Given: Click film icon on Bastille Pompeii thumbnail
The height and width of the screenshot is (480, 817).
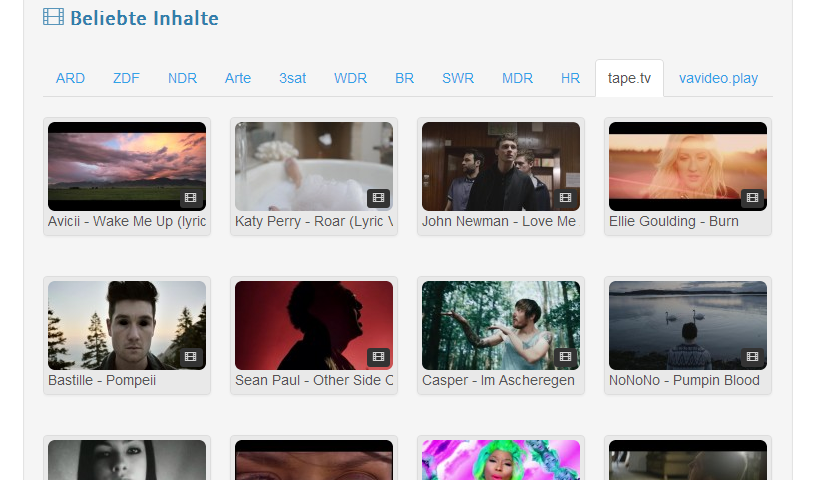Looking at the screenshot, I should pos(191,357).
